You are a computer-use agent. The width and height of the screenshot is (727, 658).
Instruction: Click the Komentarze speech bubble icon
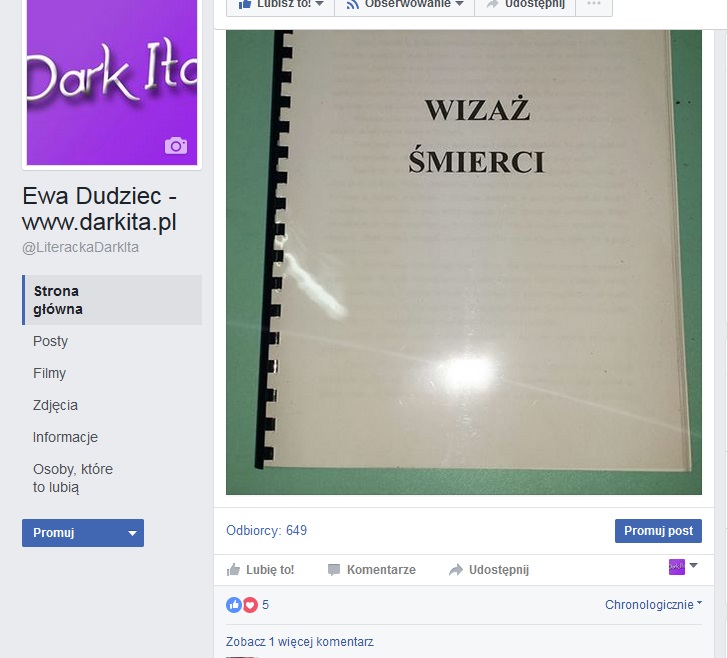(x=334, y=569)
